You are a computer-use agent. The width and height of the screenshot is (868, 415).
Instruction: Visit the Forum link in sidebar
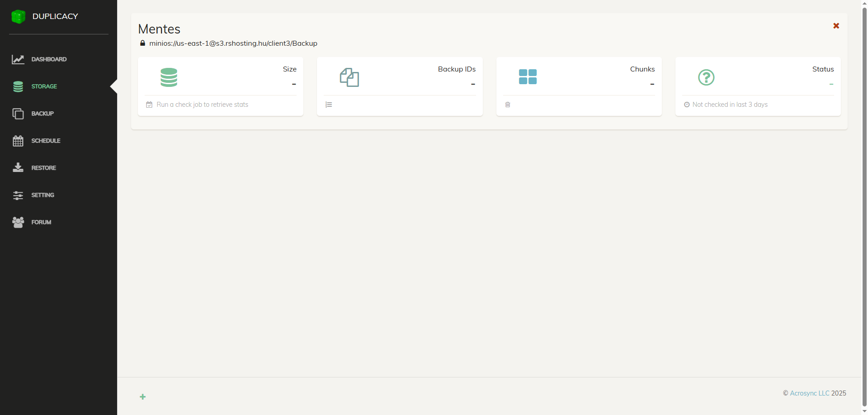tap(41, 222)
